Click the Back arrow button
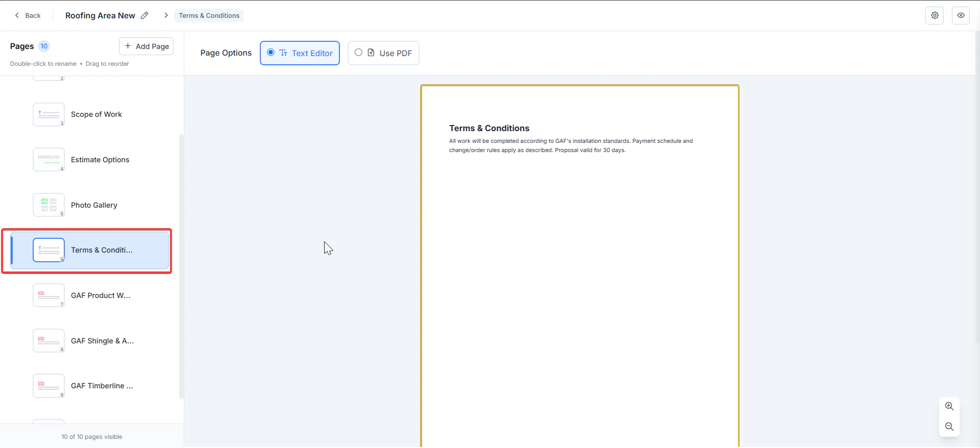This screenshot has height=448, width=980. pos(28,15)
